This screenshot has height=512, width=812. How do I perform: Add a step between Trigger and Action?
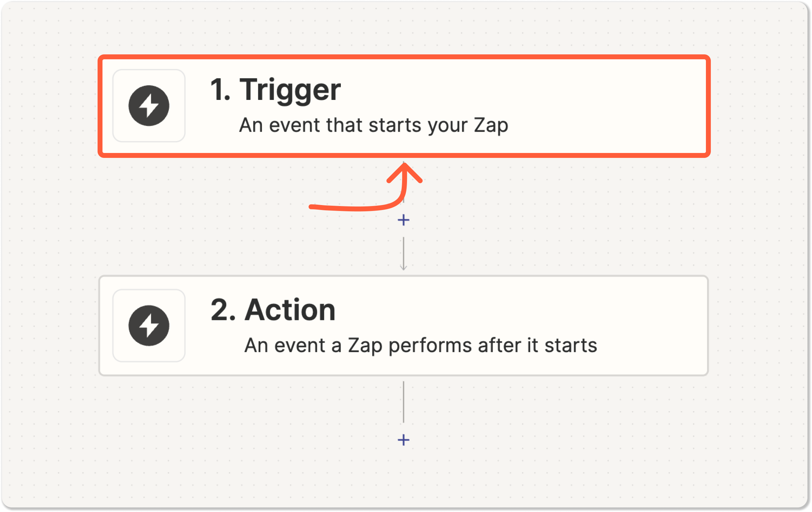point(403,220)
